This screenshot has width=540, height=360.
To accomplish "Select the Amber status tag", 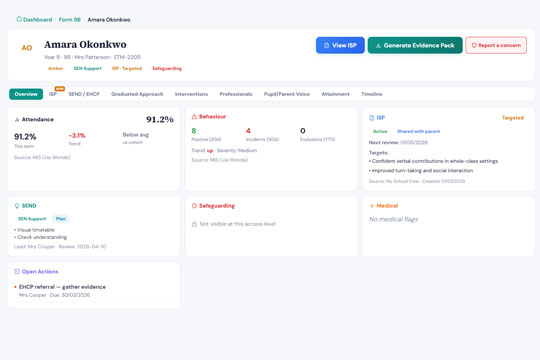I will point(55,68).
